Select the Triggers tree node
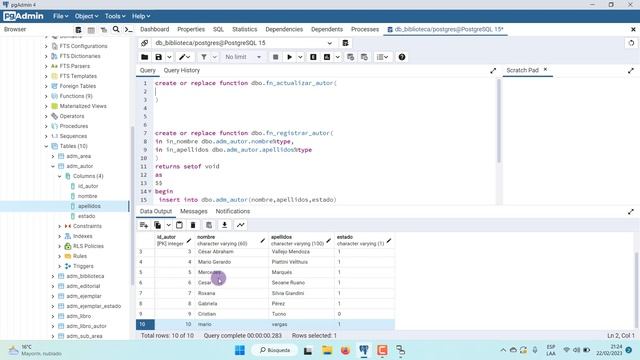 (83, 266)
